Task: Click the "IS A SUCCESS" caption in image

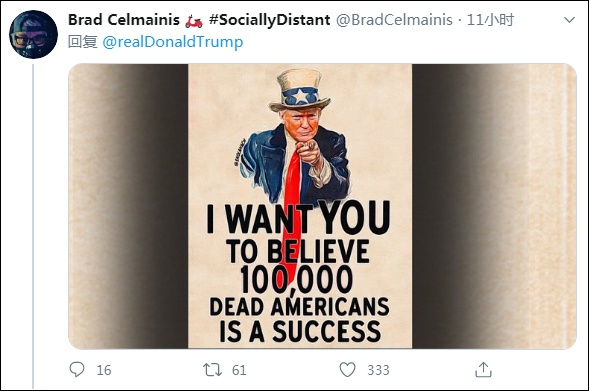Action: 300,331
